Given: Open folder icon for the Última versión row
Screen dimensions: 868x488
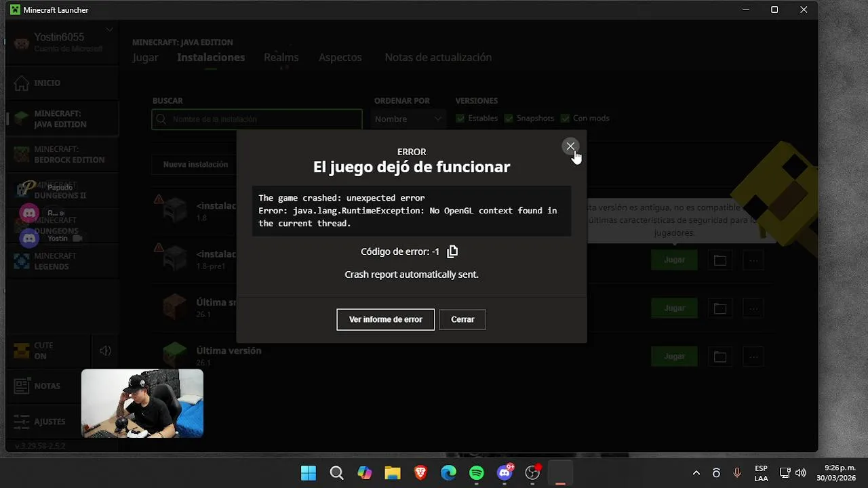Looking at the screenshot, I should pos(720,357).
